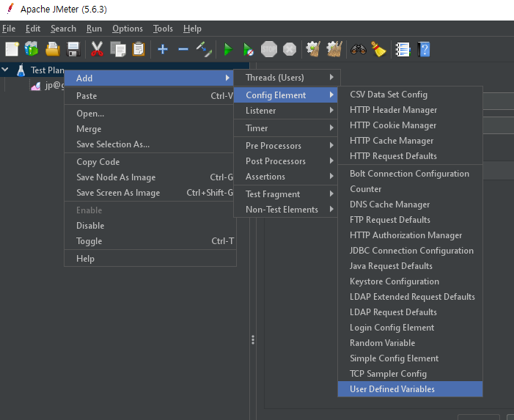
Task: Open the Function Helper list icon
Action: coord(403,49)
